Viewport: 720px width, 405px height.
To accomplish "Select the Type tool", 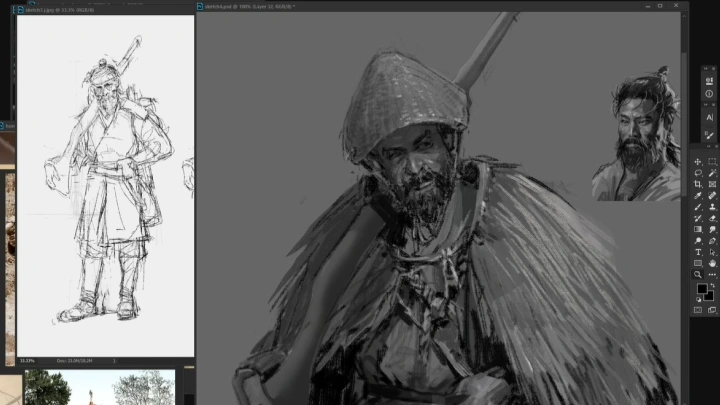I will pos(698,252).
